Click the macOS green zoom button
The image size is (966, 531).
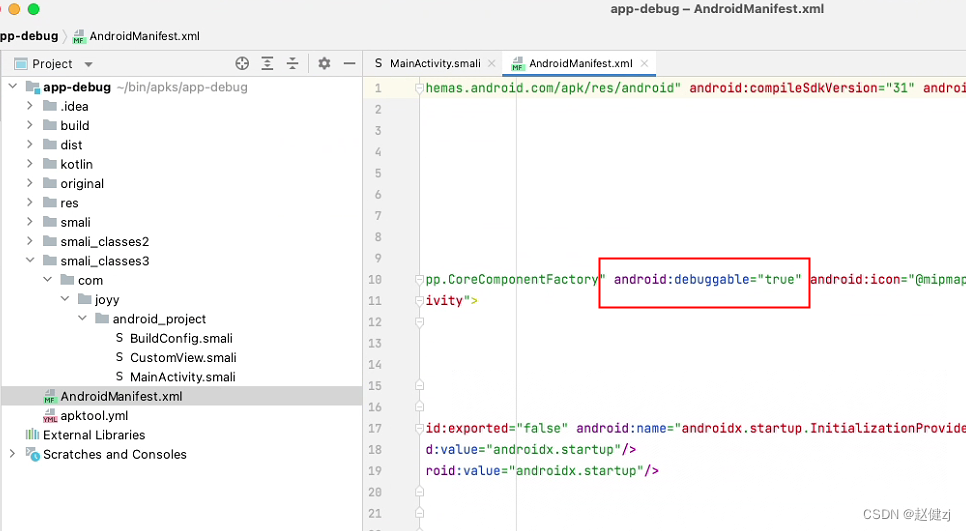(34, 9)
